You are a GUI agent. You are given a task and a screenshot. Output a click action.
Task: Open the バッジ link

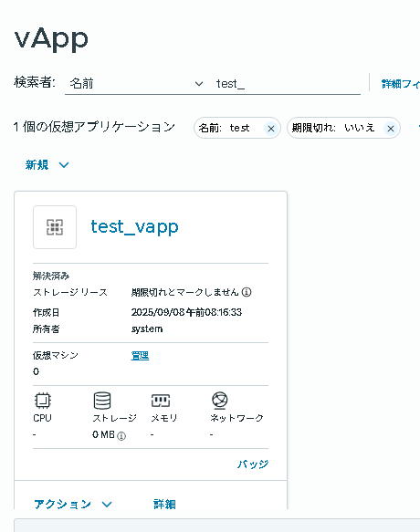253,464
